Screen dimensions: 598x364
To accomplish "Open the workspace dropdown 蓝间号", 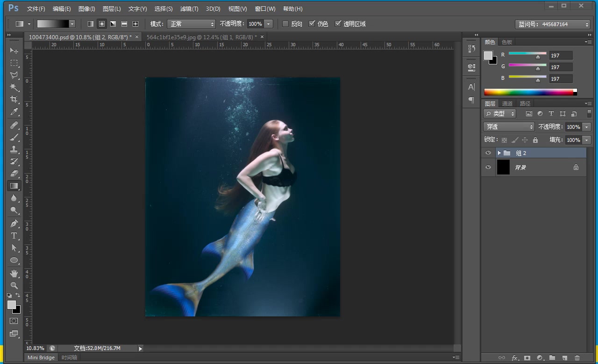I will [553, 24].
